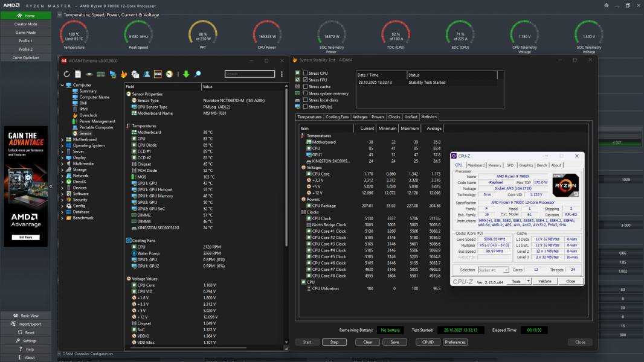Viewport: 644px width, 362px height.
Task: Click the Validate button in CPU-Z
Action: point(545,281)
